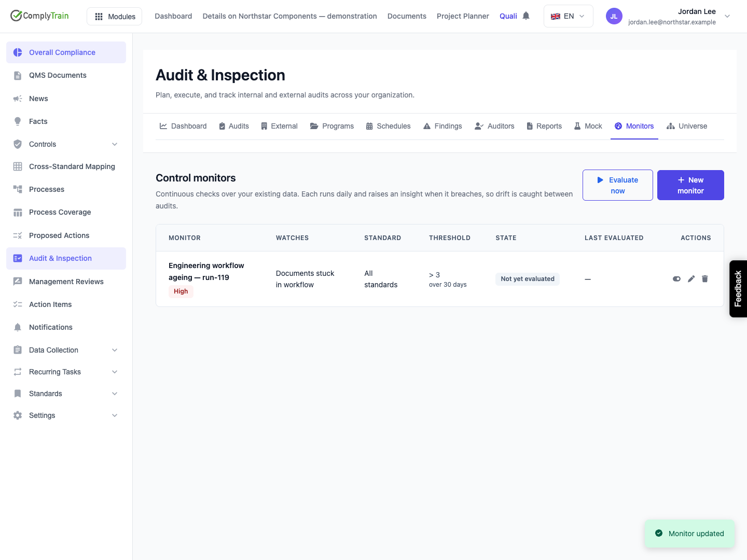
Task: Click New monitor button
Action: click(690, 185)
